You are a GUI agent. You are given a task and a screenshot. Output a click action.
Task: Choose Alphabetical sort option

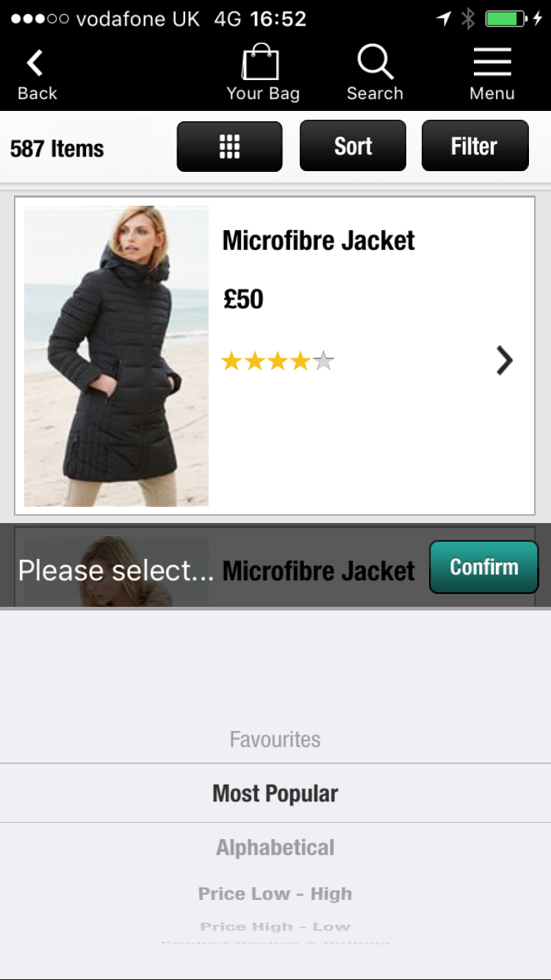(275, 848)
